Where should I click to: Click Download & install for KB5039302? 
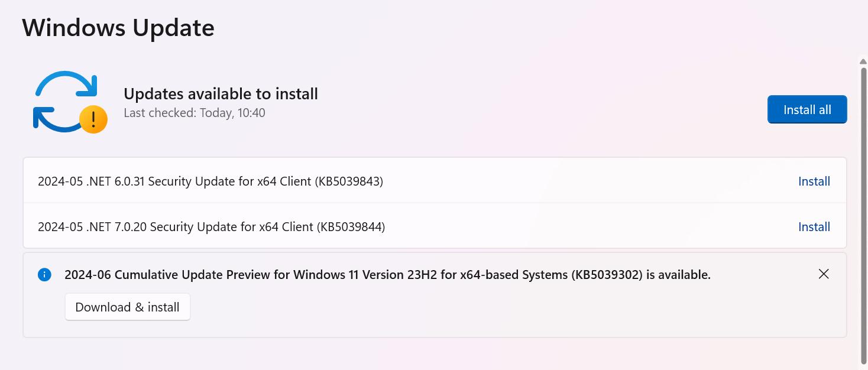[x=127, y=307]
